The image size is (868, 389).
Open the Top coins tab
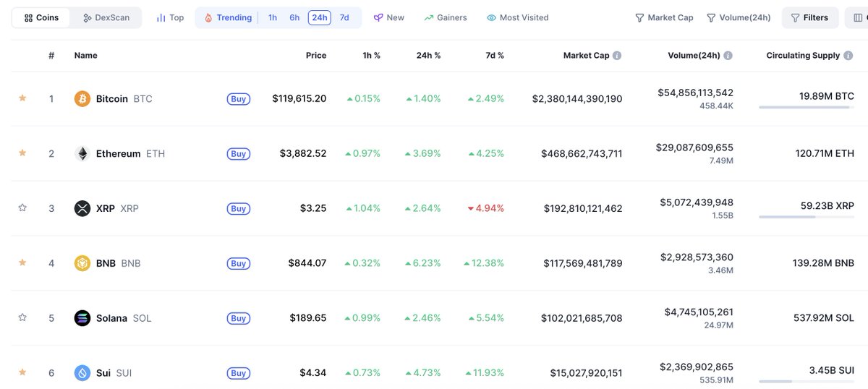(170, 17)
